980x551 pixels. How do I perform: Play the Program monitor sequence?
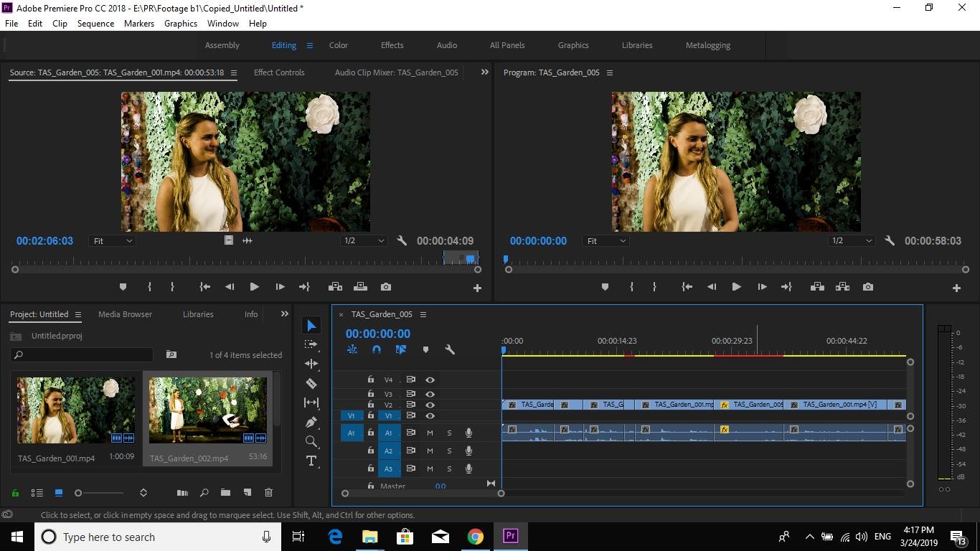point(736,287)
